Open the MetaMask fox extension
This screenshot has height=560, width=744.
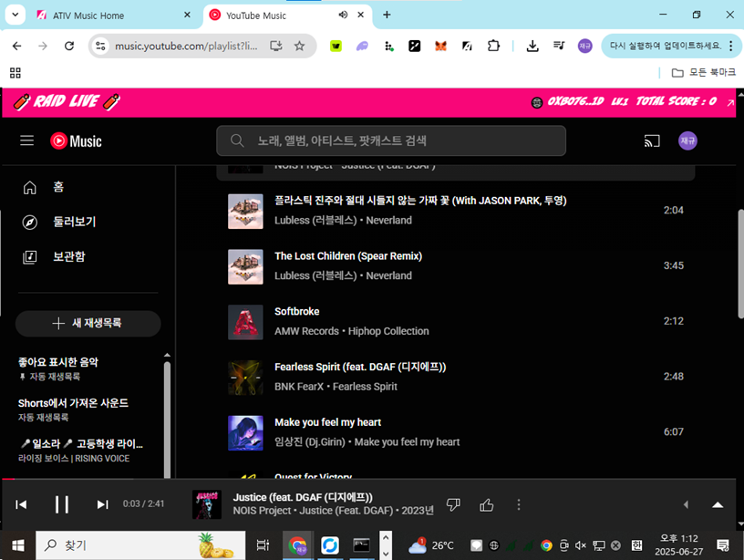pos(440,46)
